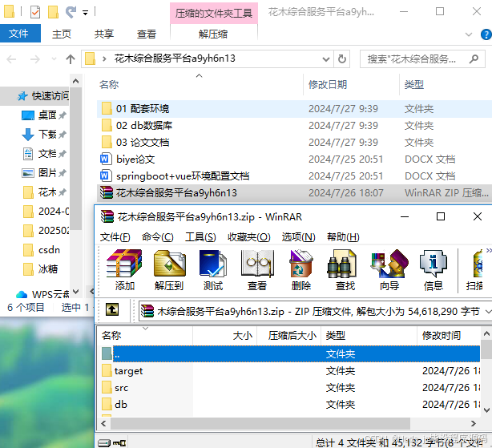Click the quick access new folder icon
This screenshot has height=448, width=492.
tap(53, 12)
